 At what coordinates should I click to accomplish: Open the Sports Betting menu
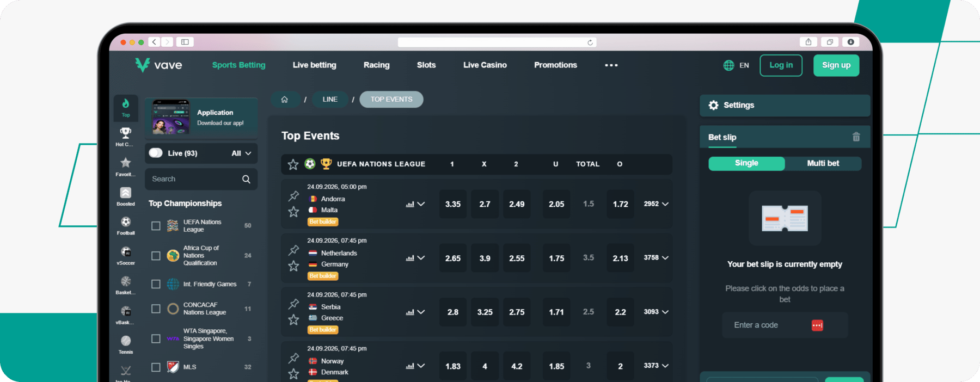point(238,65)
